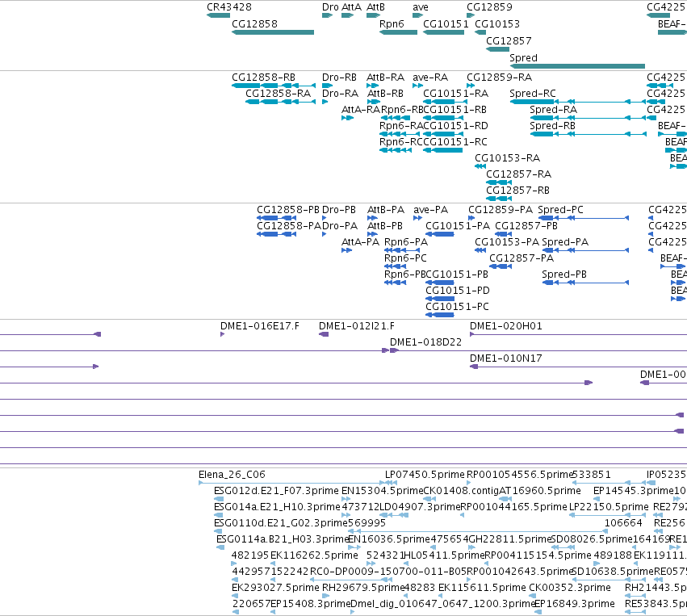Click transcript CG10153-RA
This screenshot has width=687, height=616.
(x=480, y=166)
